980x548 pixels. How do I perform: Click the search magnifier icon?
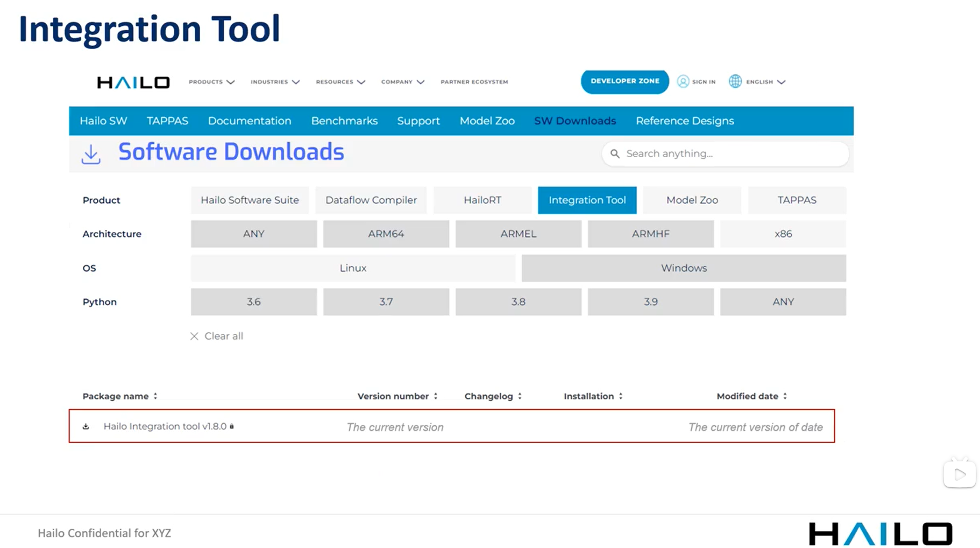pyautogui.click(x=615, y=154)
